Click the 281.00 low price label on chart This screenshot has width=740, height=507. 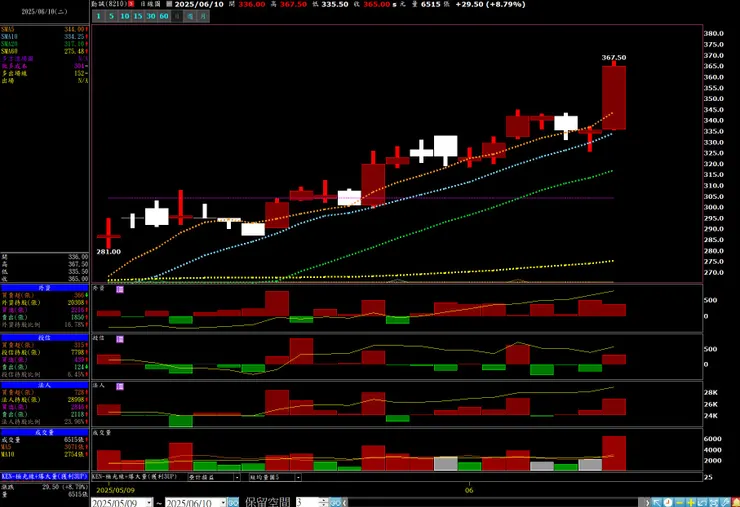[x=109, y=252]
